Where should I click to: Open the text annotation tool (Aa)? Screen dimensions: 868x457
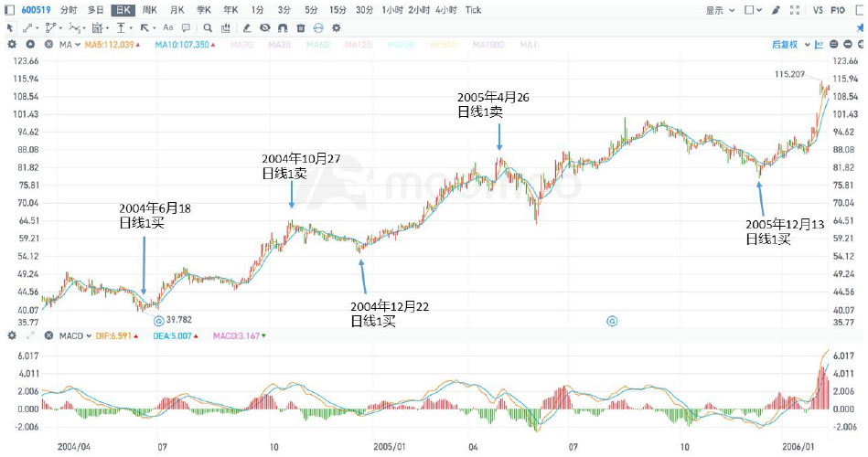click(x=167, y=27)
